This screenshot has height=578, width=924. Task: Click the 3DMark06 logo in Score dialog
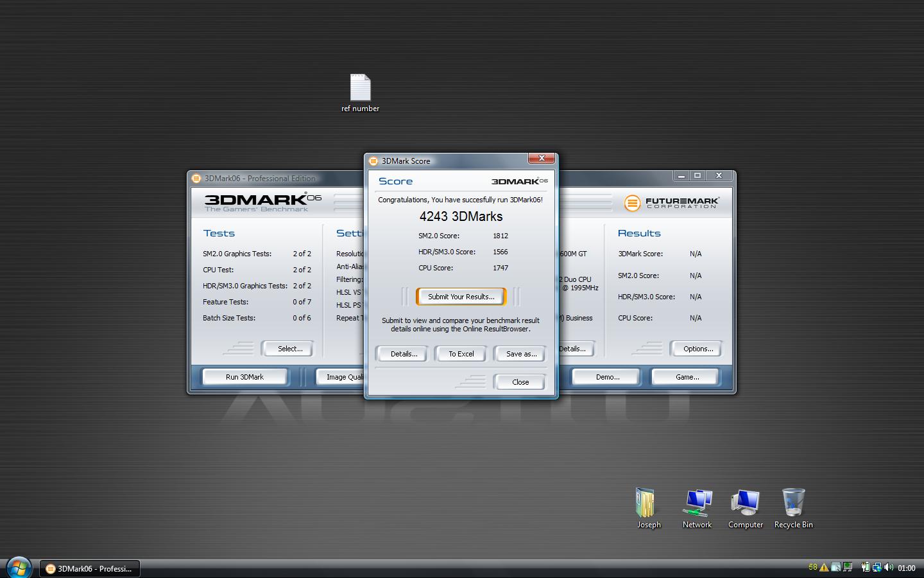click(520, 181)
